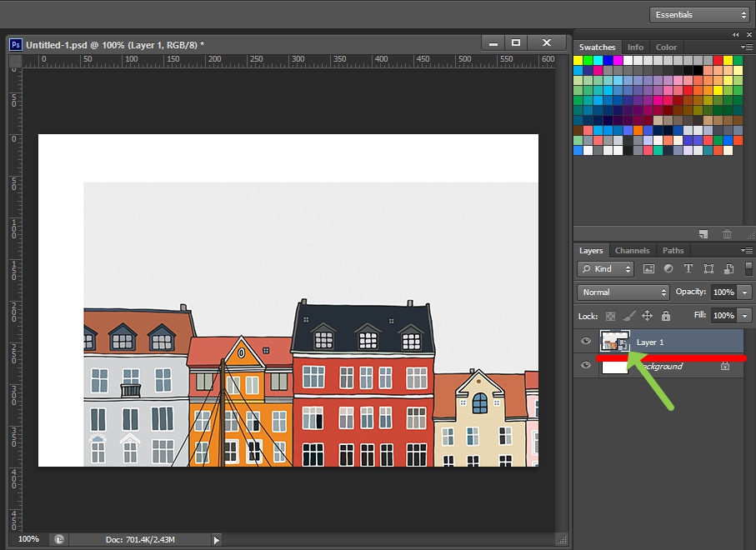
Task: Click the ruler origin corner box
Action: tap(16, 61)
